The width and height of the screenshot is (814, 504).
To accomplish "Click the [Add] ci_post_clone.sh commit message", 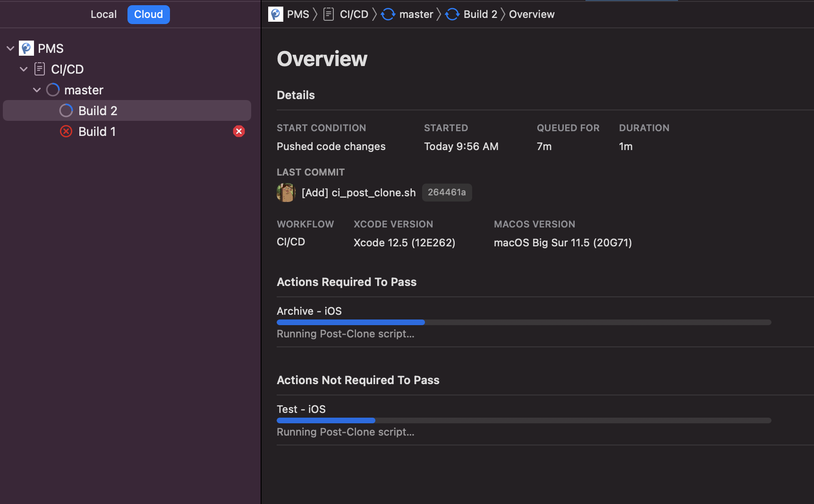I will [359, 193].
